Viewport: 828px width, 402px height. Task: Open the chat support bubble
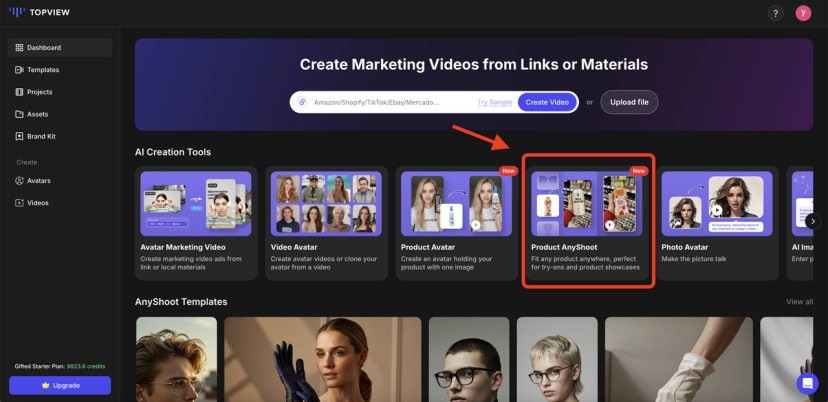(807, 384)
